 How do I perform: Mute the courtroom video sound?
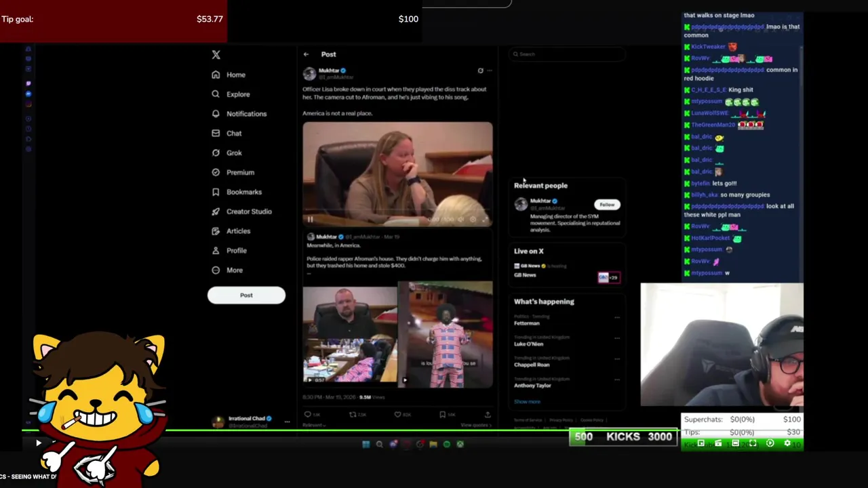coord(460,219)
